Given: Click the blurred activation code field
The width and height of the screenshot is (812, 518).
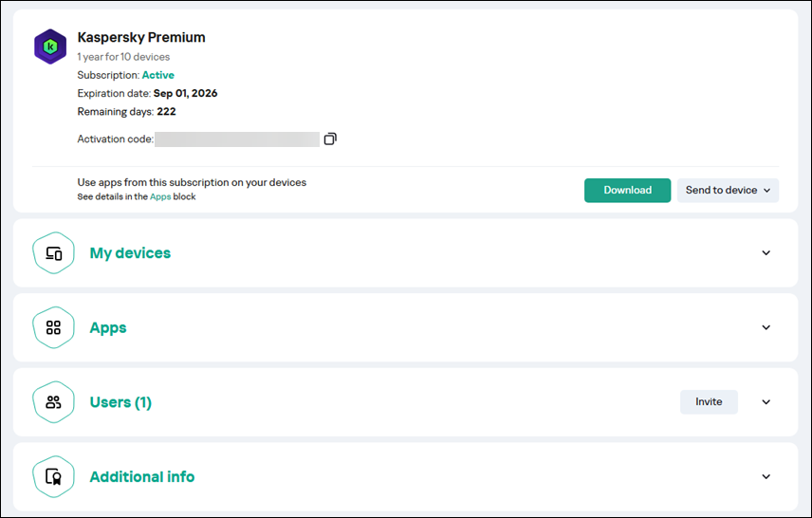Looking at the screenshot, I should pyautogui.click(x=237, y=139).
